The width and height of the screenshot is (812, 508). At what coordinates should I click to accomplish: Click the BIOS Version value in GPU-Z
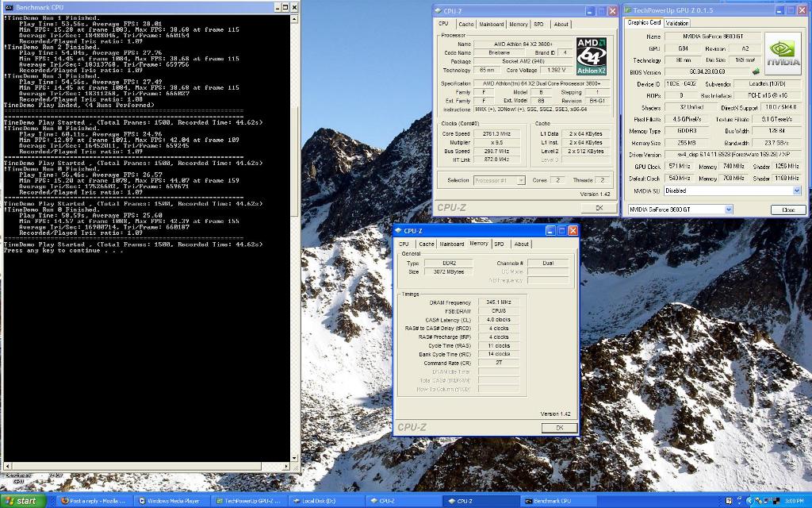click(x=707, y=72)
